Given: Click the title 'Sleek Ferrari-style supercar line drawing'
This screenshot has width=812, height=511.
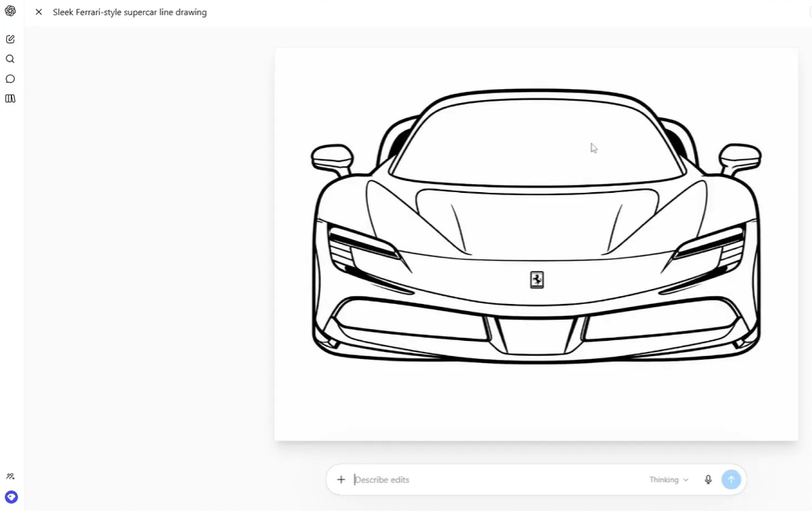Looking at the screenshot, I should pyautogui.click(x=130, y=12).
